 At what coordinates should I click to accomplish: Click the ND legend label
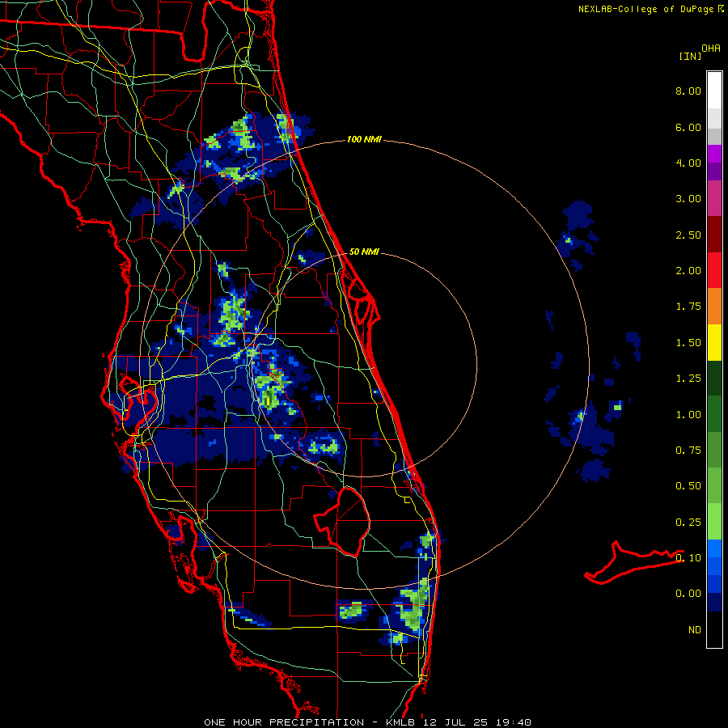pyautogui.click(x=695, y=630)
